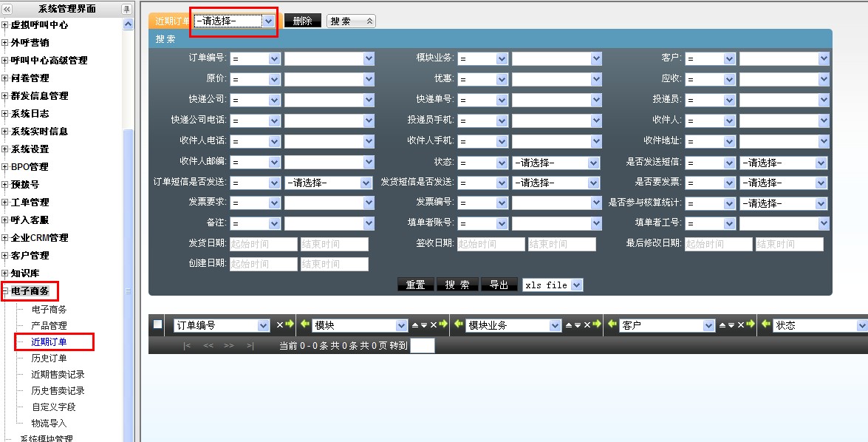
Task: Collapse the sidebar with double-arrow icon
Action: pyautogui.click(x=7, y=9)
